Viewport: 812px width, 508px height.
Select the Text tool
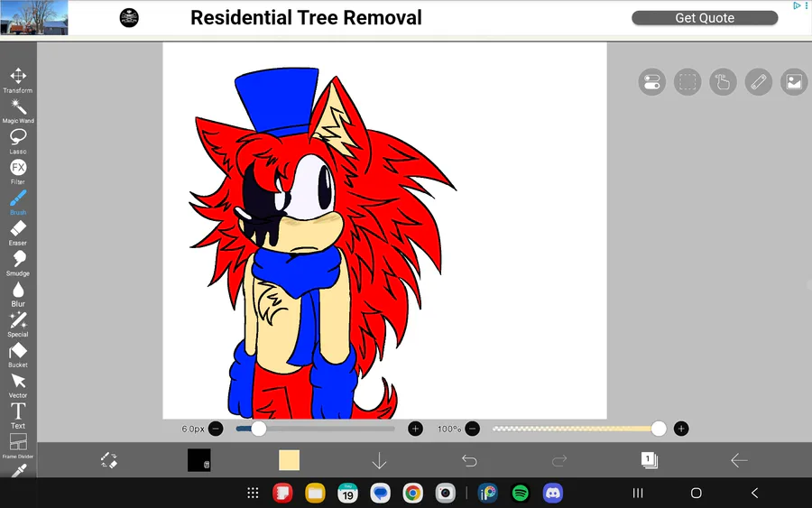[x=18, y=416]
